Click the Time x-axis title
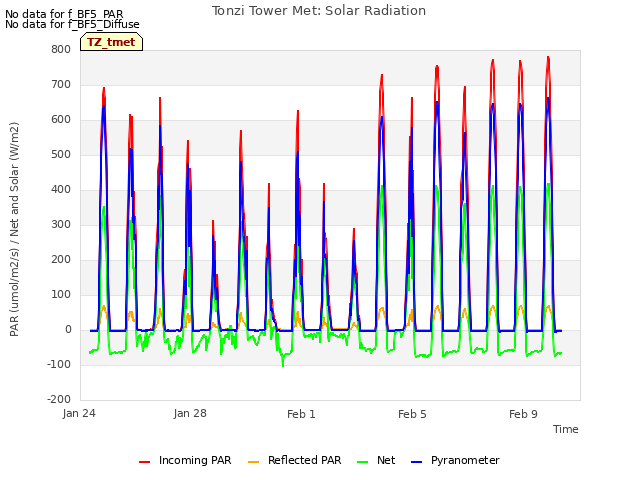640x480 pixels. coord(566,429)
